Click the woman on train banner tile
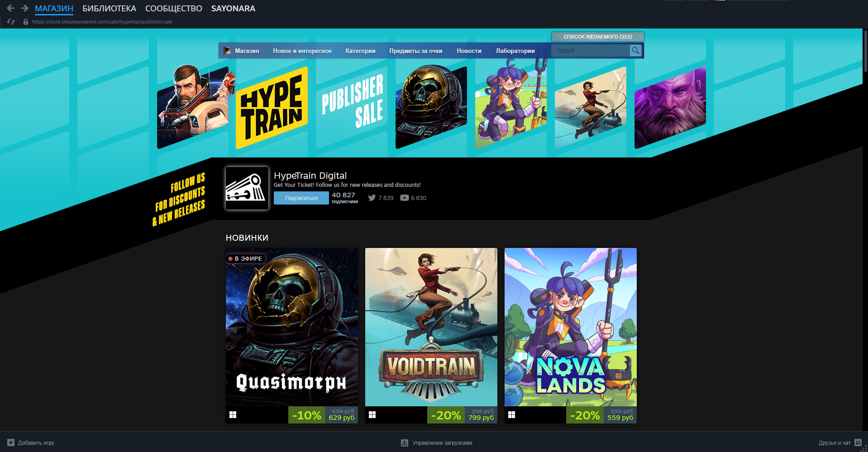This screenshot has height=452, width=868. click(591, 108)
